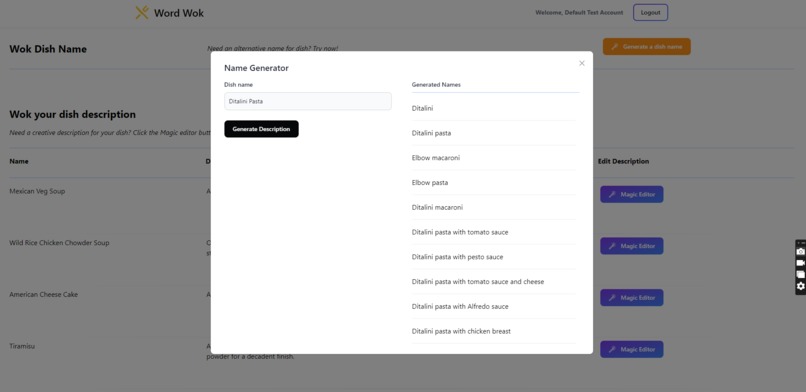The width and height of the screenshot is (806, 392).
Task: Select generated name "Ditalini pasta"
Action: [x=431, y=133]
